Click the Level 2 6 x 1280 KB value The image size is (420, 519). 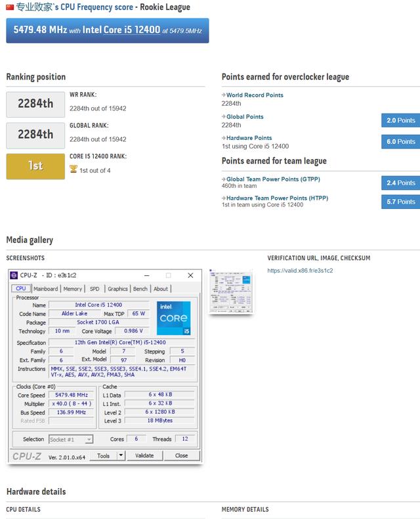coord(159,412)
